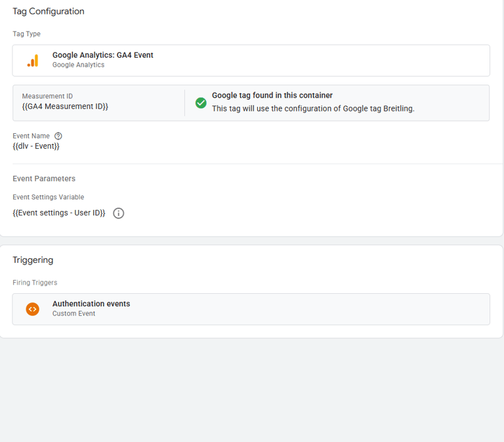Click the Firing Triggers label

(x=35, y=283)
